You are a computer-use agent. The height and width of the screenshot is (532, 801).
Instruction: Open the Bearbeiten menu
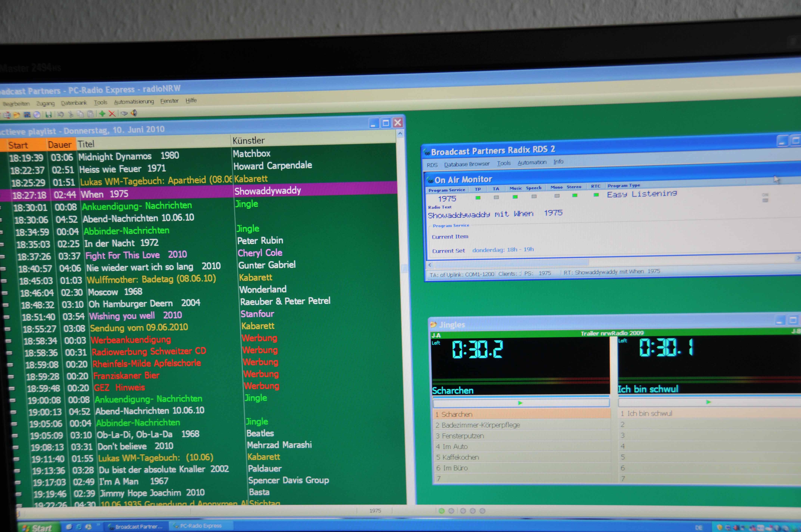16,103
